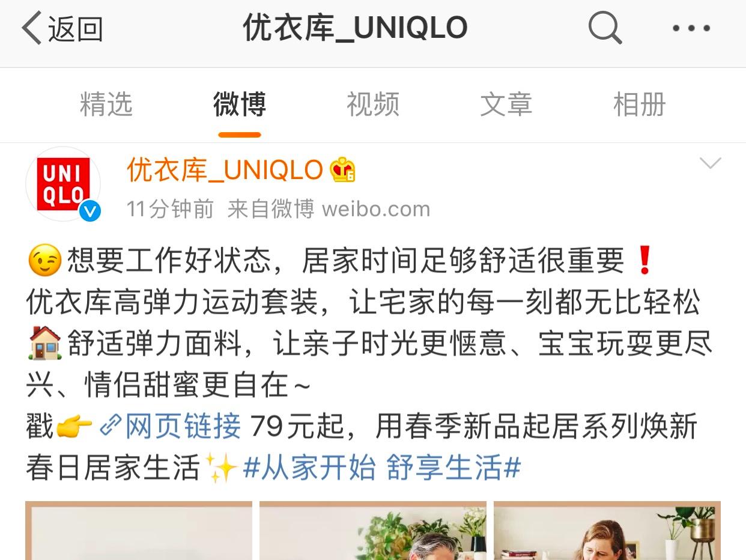Screen dimensions: 746x560
Task: Open the 相册 tab
Action: pyautogui.click(x=640, y=105)
